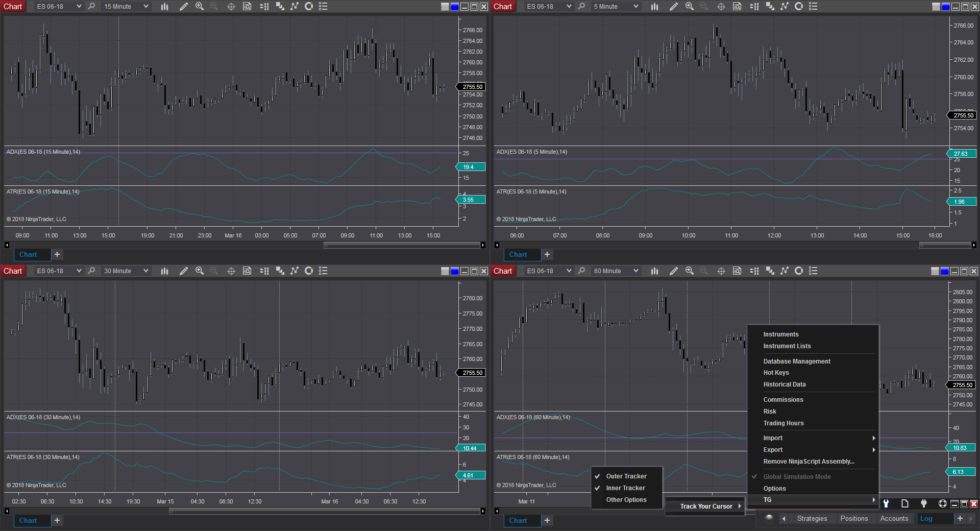980x531 pixels.
Task: Open instrument search in the 30 Minute chart
Action: 91,271
